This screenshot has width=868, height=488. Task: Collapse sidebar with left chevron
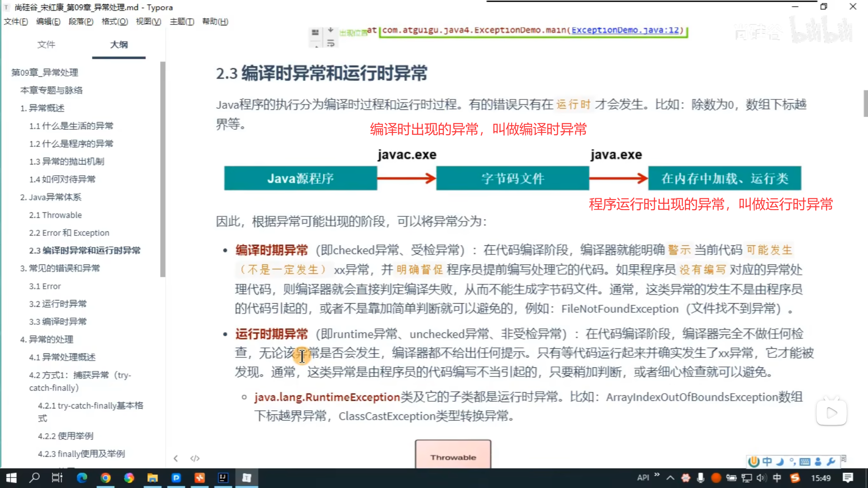pos(176,458)
